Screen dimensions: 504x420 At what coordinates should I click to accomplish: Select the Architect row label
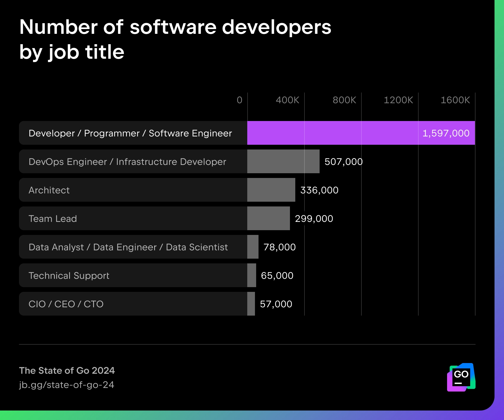[x=49, y=190]
